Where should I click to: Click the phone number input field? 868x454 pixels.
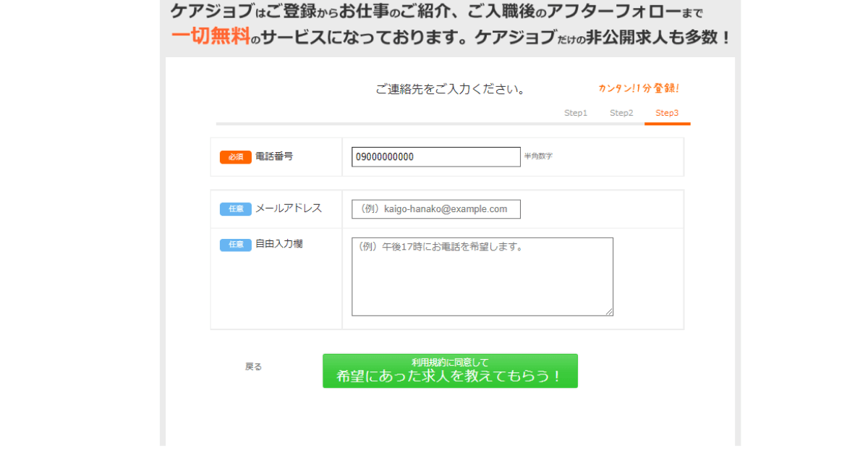click(436, 156)
